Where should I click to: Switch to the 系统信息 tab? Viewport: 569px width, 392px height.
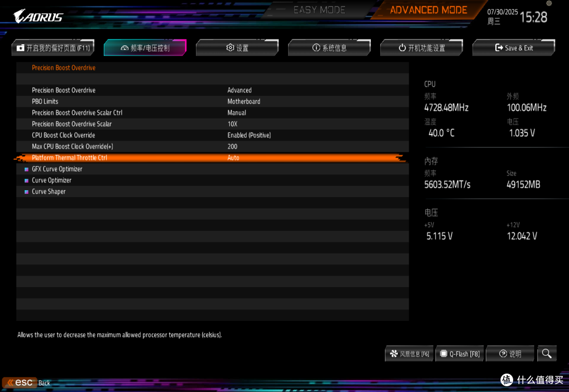click(329, 47)
